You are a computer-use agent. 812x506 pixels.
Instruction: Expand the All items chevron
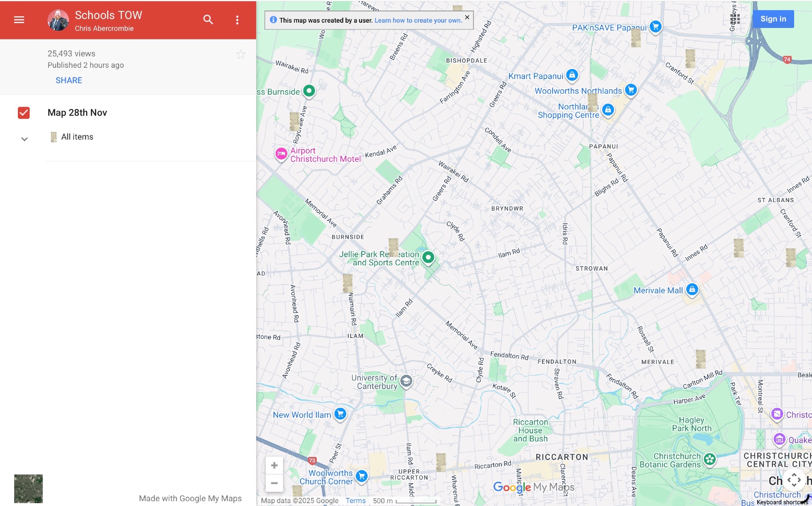click(x=24, y=139)
